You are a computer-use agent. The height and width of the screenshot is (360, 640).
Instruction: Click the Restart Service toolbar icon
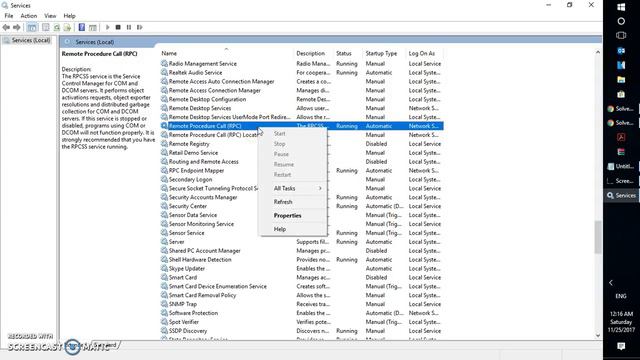pos(140,27)
